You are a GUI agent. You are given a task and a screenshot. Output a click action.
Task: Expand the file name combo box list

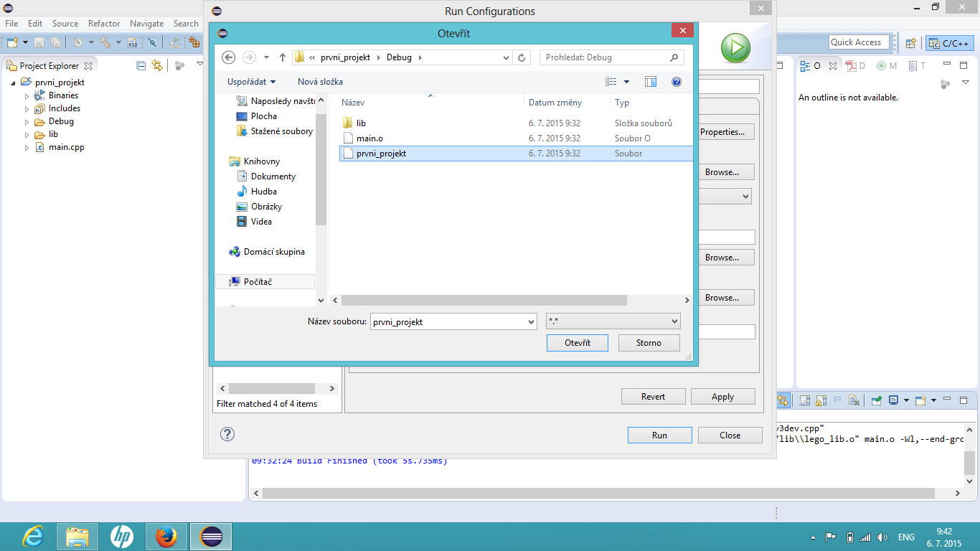531,322
